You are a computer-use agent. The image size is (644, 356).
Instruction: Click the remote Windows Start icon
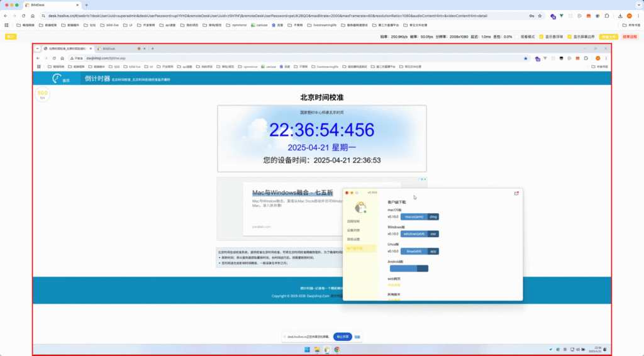[x=307, y=349]
